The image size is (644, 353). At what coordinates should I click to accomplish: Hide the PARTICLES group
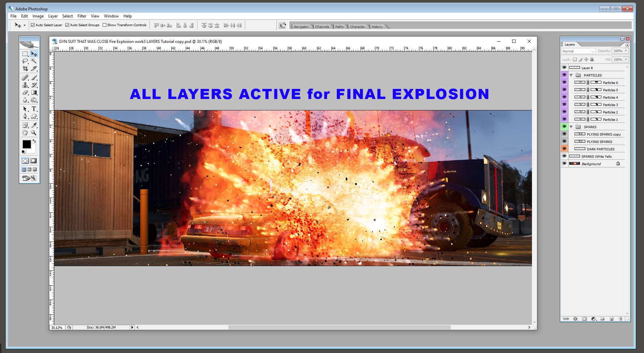(564, 75)
